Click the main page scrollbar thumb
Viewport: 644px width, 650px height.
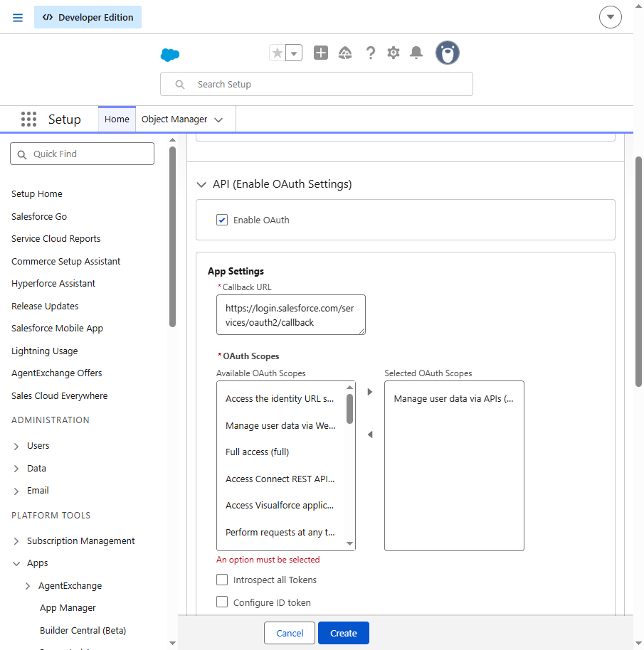pos(638,272)
